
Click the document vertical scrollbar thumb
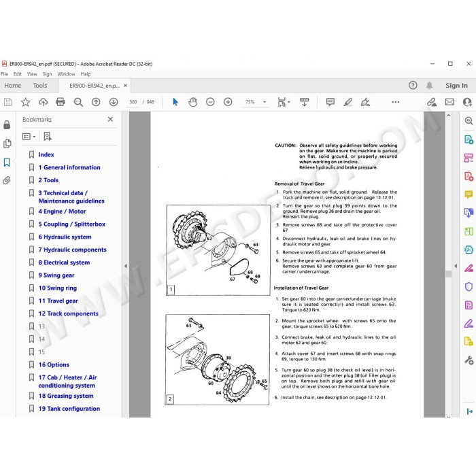click(x=448, y=273)
